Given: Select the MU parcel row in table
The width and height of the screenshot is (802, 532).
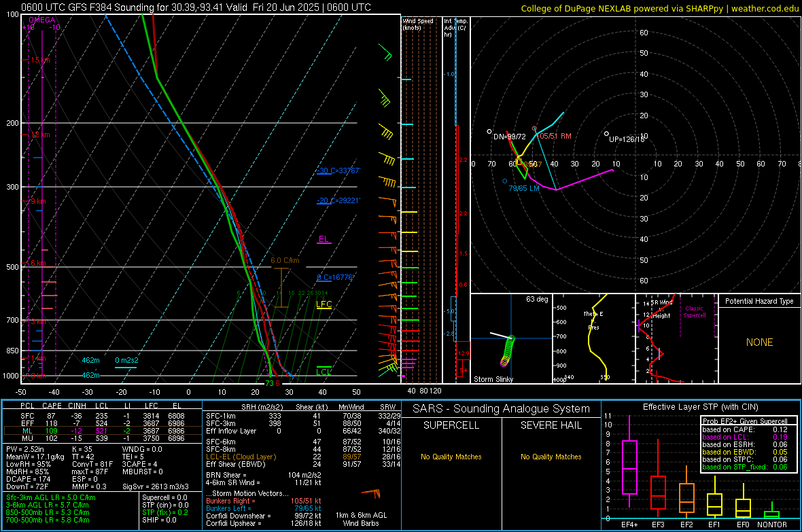Looking at the screenshot, I should (102, 438).
